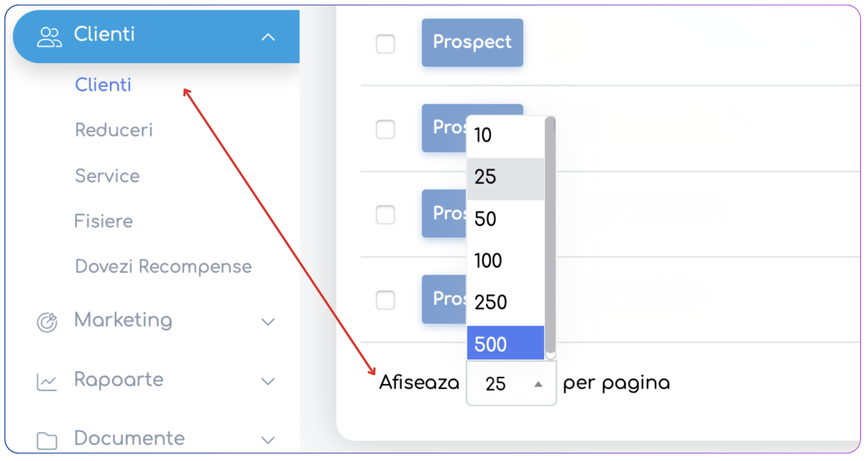
Task: Go to Dovezi Recompense page
Action: pos(163,266)
